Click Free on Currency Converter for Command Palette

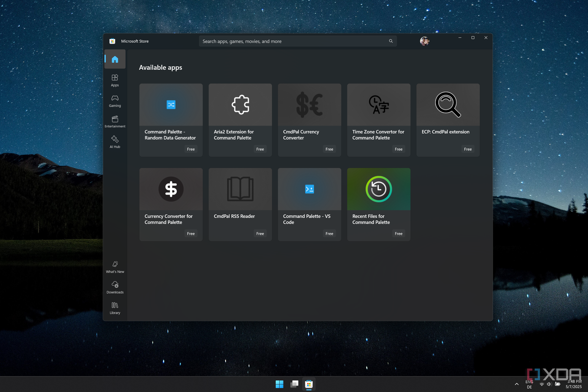(x=191, y=234)
